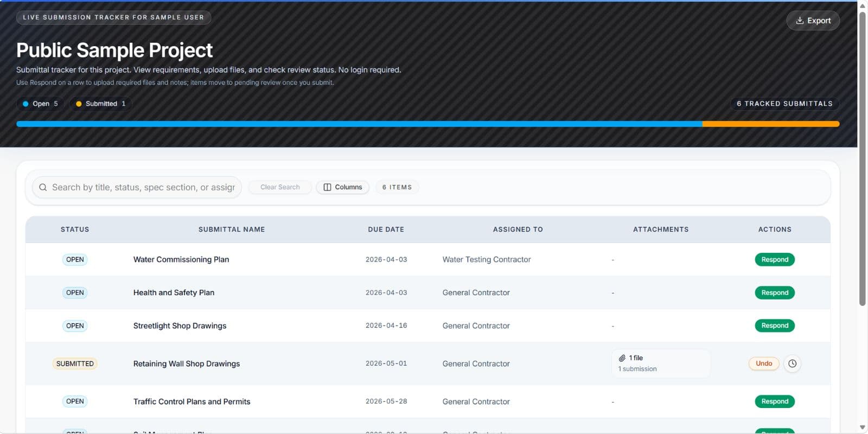Click the paperclip attachment icon

tap(622, 358)
